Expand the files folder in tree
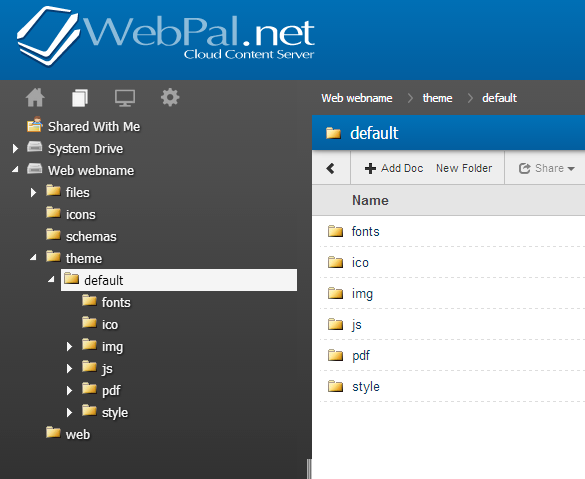This screenshot has height=479, width=585. (33, 192)
